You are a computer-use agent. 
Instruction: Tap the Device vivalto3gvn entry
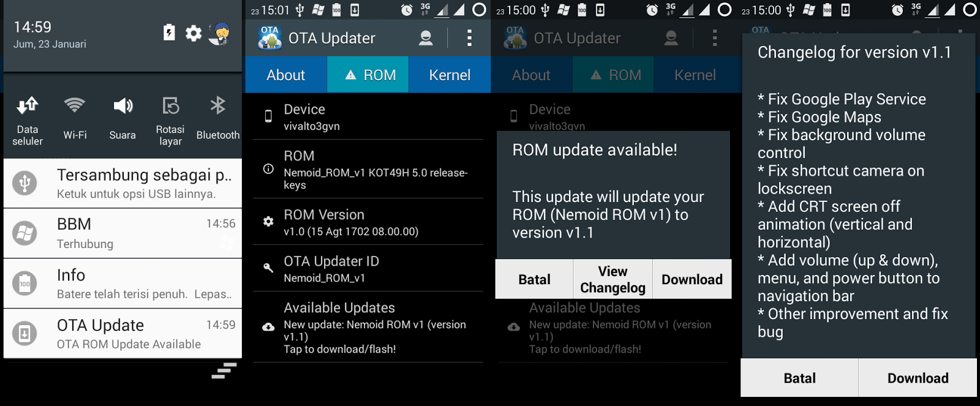coord(368,116)
